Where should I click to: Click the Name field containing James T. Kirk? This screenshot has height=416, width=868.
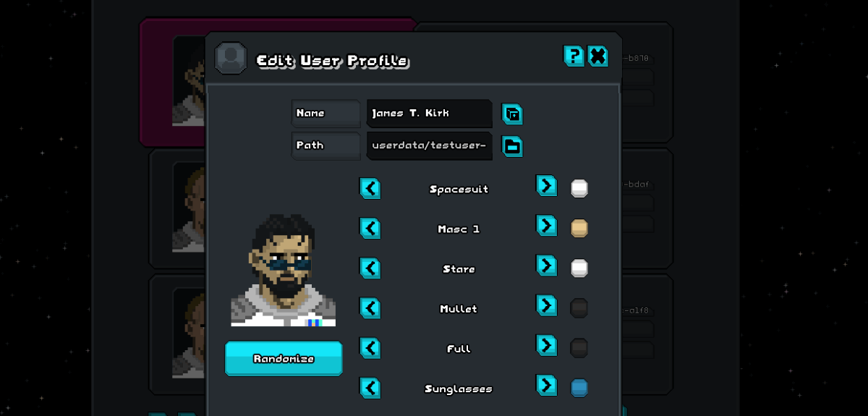point(430,114)
